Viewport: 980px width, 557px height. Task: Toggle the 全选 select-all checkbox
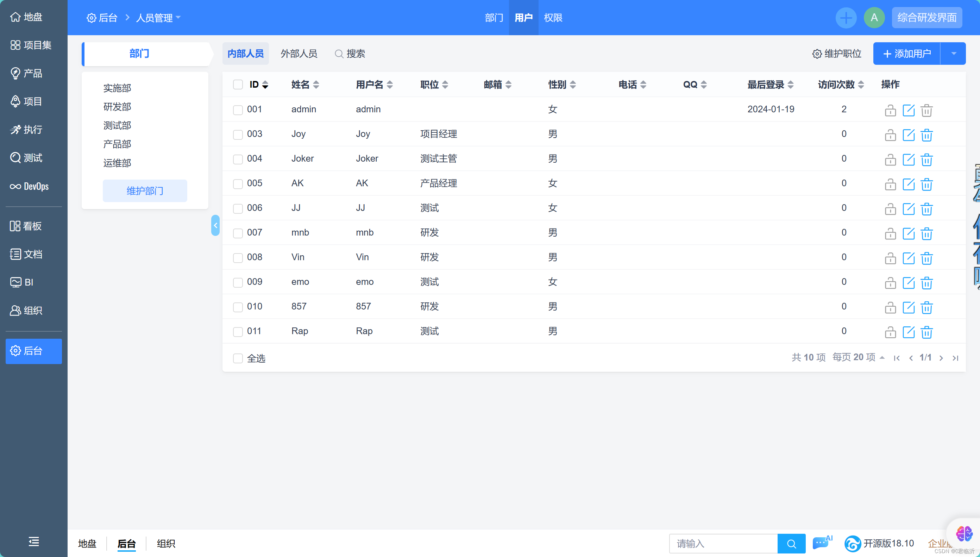238,358
